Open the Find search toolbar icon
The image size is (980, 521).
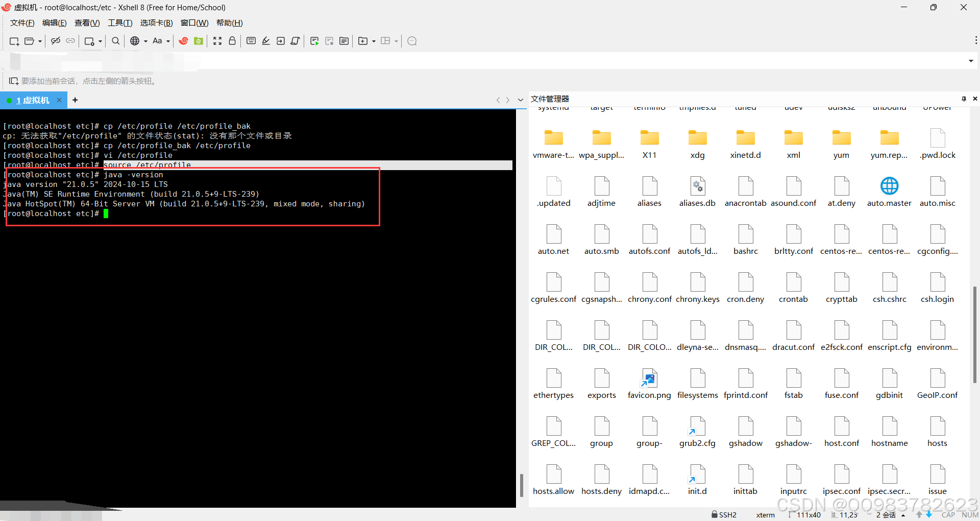tap(115, 41)
